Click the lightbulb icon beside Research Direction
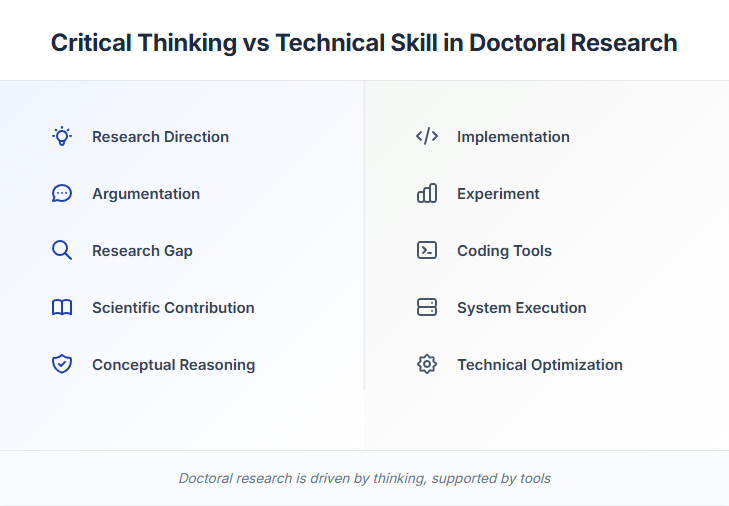 click(x=62, y=137)
